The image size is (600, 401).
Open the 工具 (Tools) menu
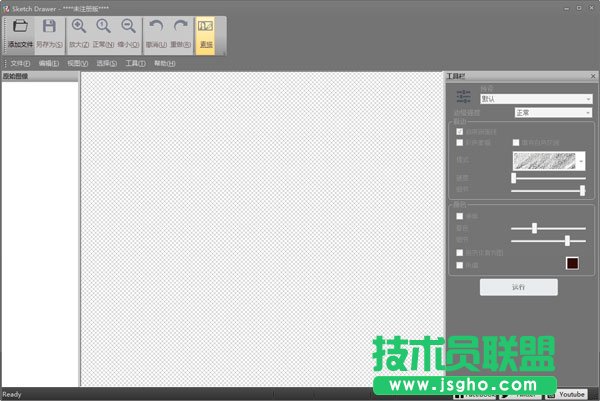[135, 63]
